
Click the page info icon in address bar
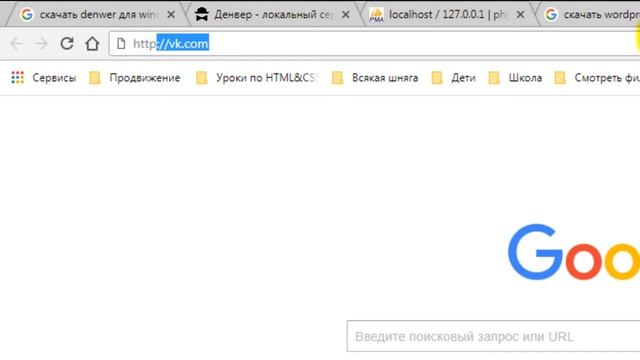coord(121,43)
